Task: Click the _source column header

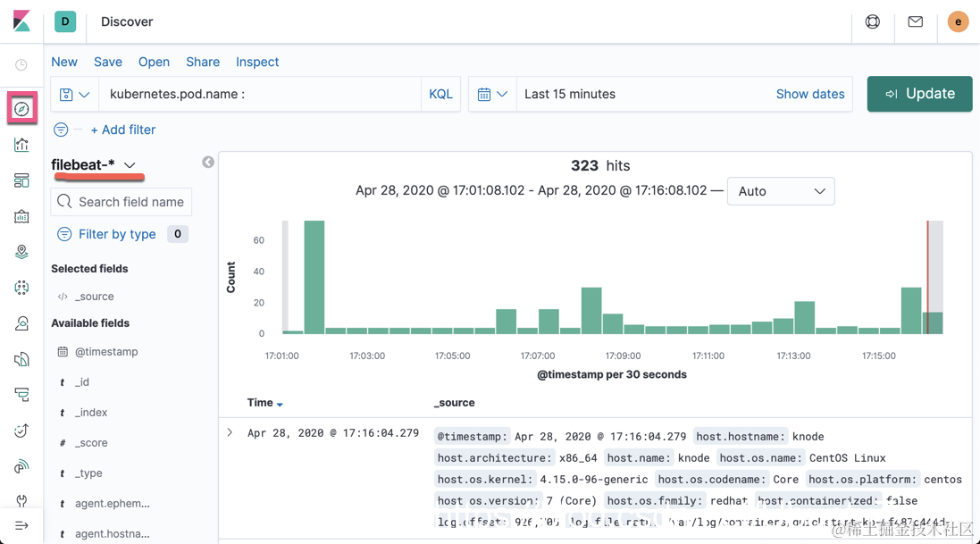Action: 455,403
